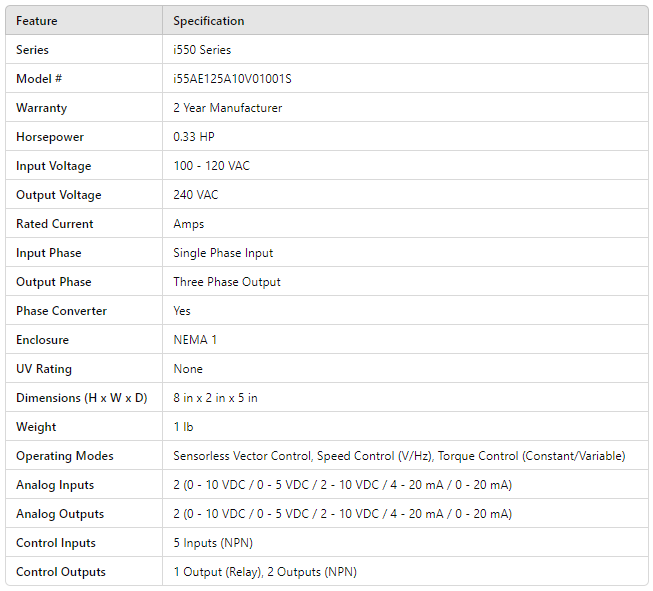
Task: Click the Rated Current label
Action: click(x=55, y=224)
